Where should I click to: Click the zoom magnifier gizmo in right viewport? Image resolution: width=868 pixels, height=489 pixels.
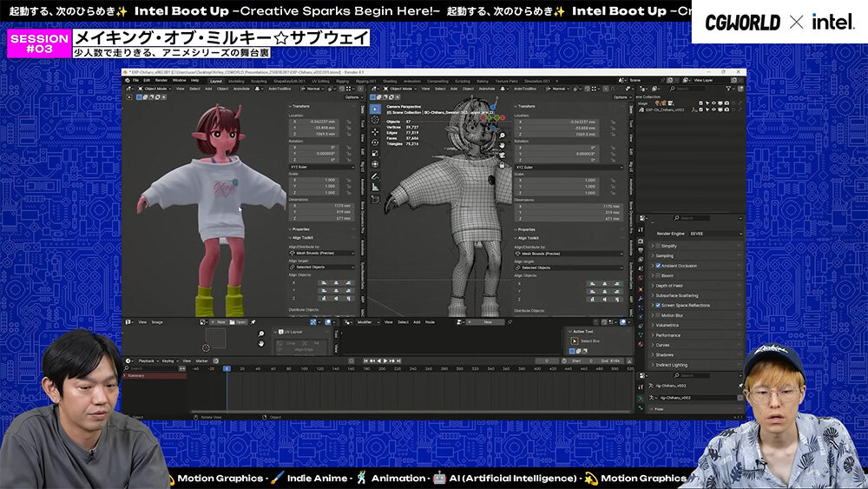click(x=502, y=135)
